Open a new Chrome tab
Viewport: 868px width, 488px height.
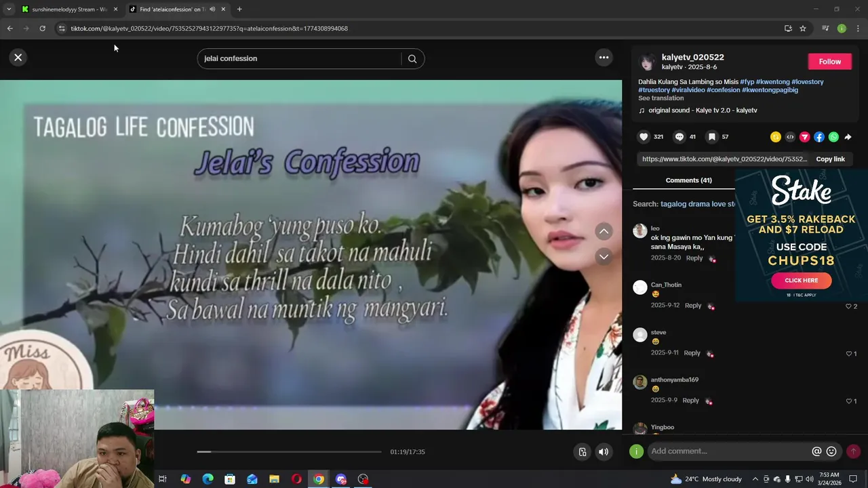239,9
